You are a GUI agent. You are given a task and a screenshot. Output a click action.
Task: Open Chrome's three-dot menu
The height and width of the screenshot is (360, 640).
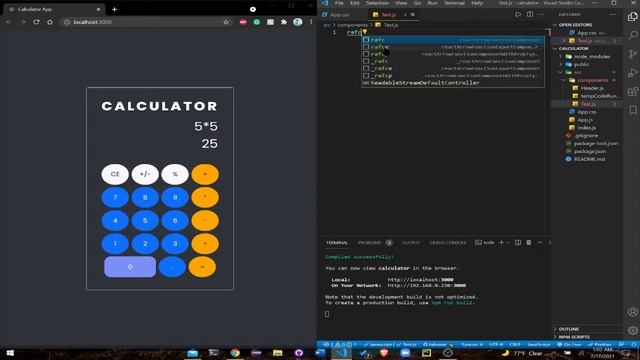(311, 22)
